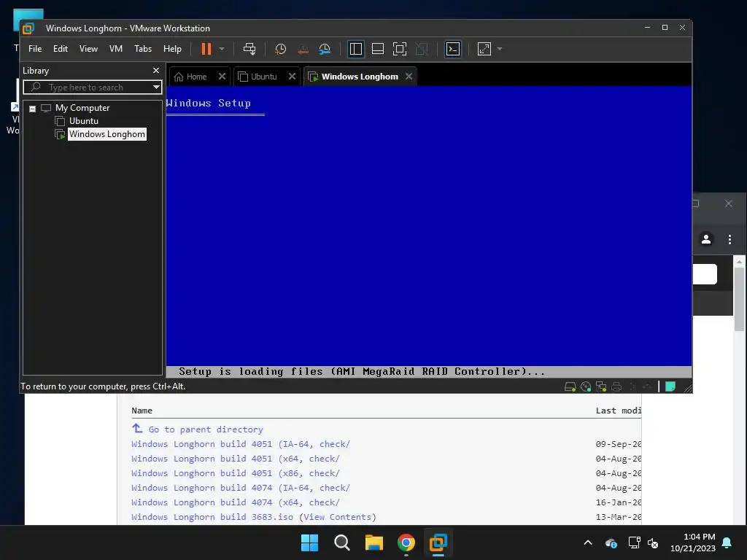Image resolution: width=747 pixels, height=560 pixels.
Task: Open the File menu
Action: (x=35, y=49)
